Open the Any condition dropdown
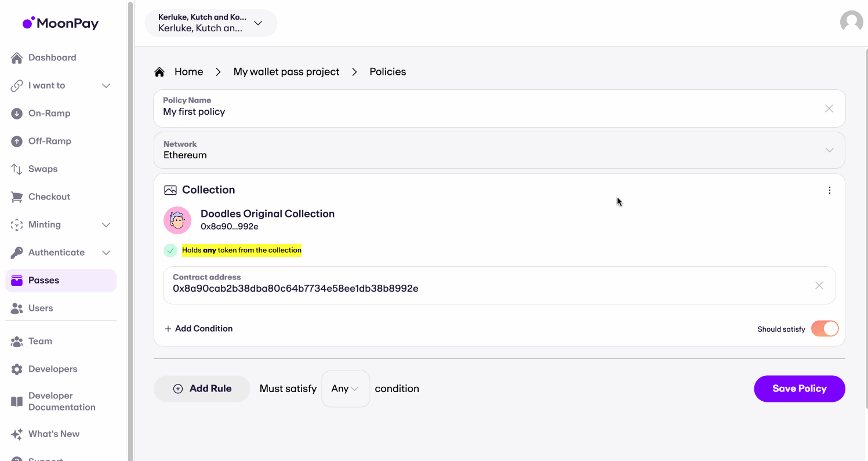The width and height of the screenshot is (868, 461). (346, 389)
